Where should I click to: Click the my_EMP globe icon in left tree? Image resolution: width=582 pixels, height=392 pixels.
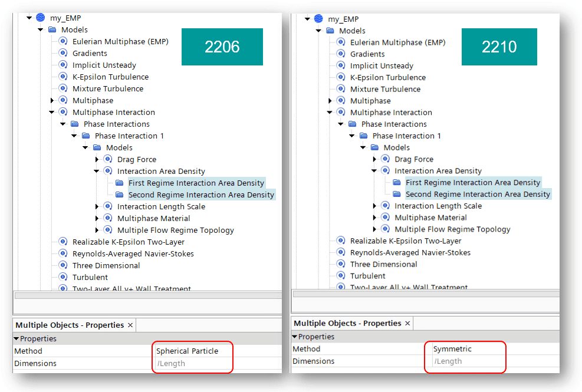(40, 18)
